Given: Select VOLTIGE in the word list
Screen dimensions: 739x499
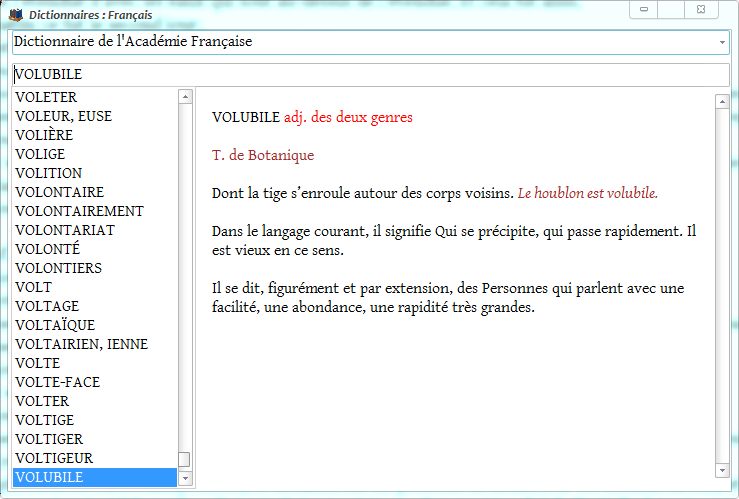Looking at the screenshot, I should [95, 420].
